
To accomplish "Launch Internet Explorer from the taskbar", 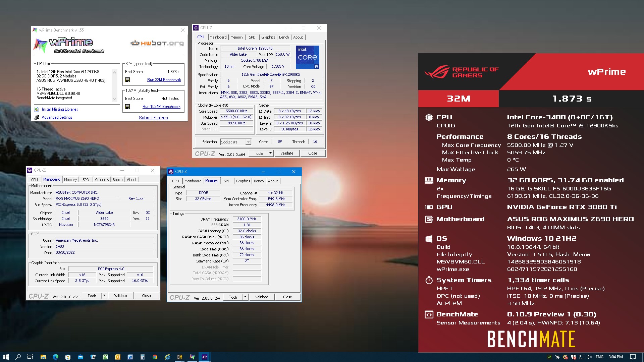I will point(167,357).
